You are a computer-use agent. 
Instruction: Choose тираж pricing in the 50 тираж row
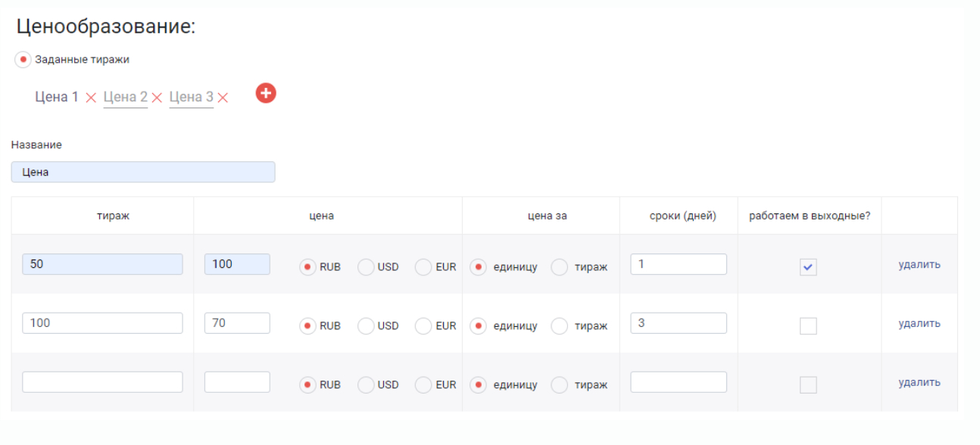(560, 267)
